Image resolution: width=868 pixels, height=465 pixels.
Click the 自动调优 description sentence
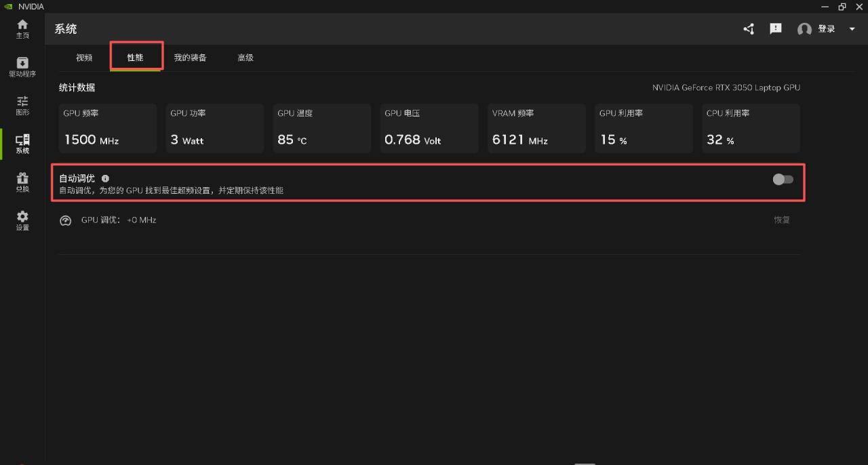171,190
